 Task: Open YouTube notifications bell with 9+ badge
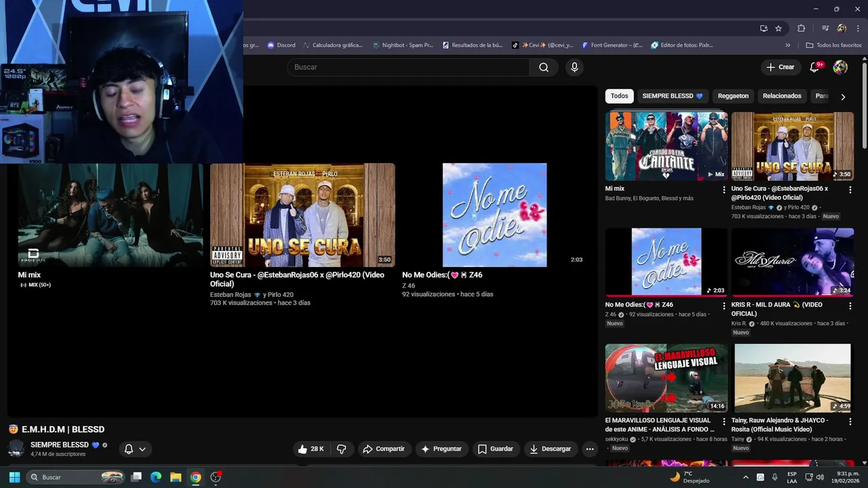(x=816, y=67)
